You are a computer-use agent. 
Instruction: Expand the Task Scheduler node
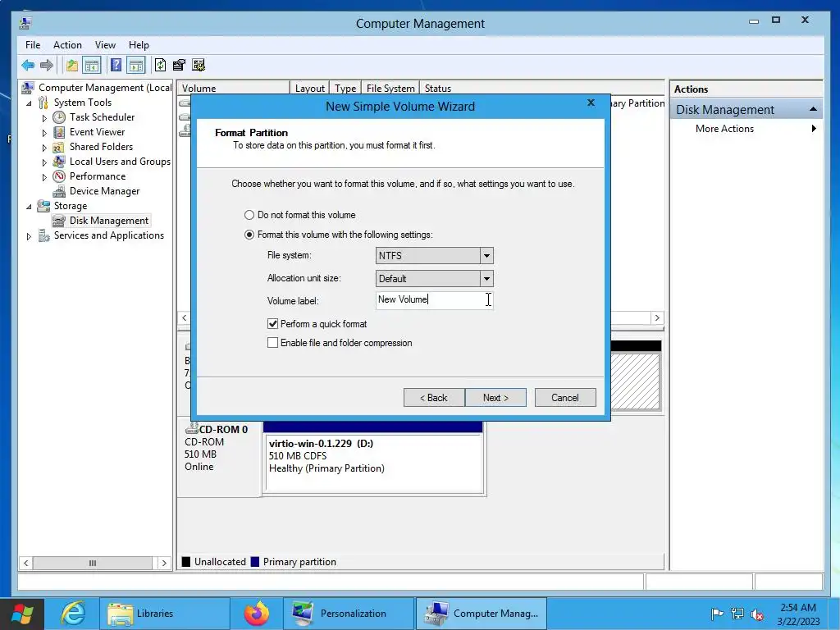coord(44,118)
